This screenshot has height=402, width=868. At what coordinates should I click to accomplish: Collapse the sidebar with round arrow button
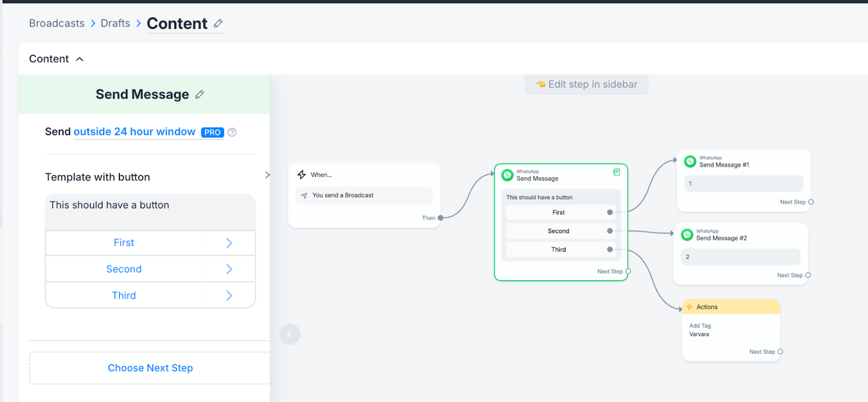(290, 334)
